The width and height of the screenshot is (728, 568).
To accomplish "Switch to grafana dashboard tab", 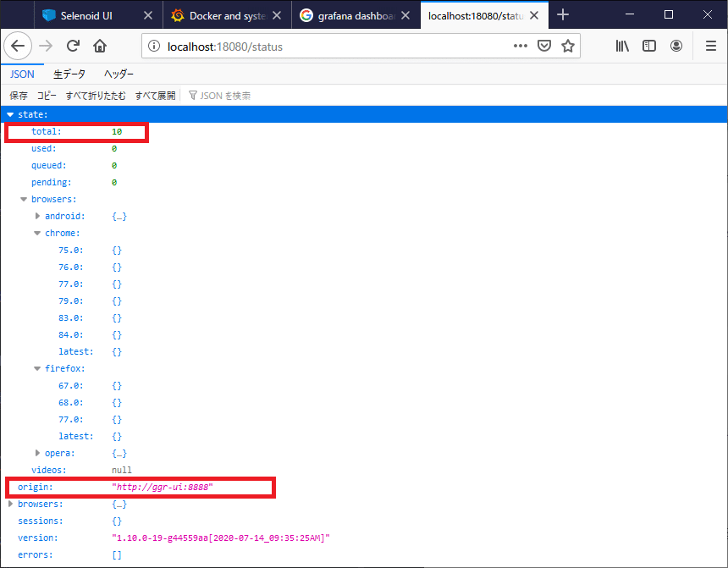I will 356,15.
